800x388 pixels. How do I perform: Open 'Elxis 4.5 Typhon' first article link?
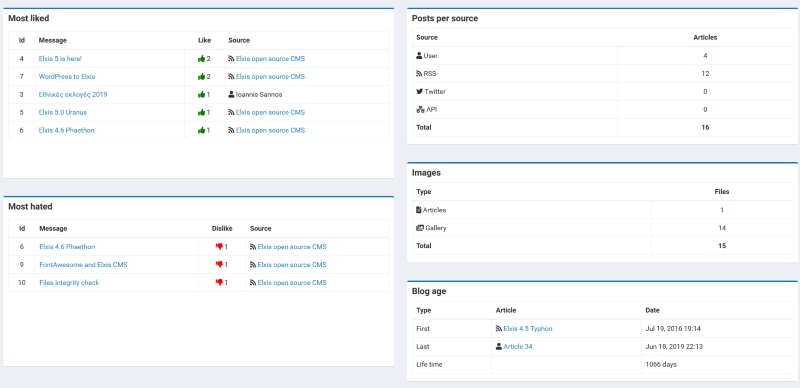[x=528, y=329]
